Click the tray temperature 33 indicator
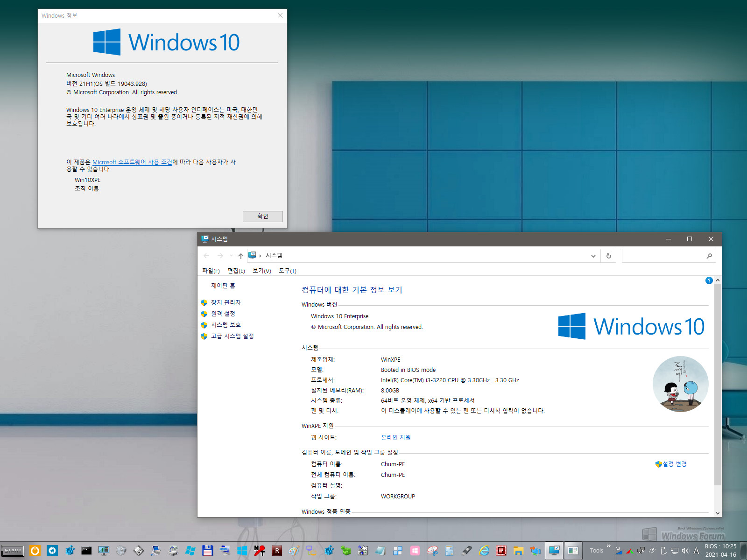This screenshot has height=560, width=747. [618, 551]
